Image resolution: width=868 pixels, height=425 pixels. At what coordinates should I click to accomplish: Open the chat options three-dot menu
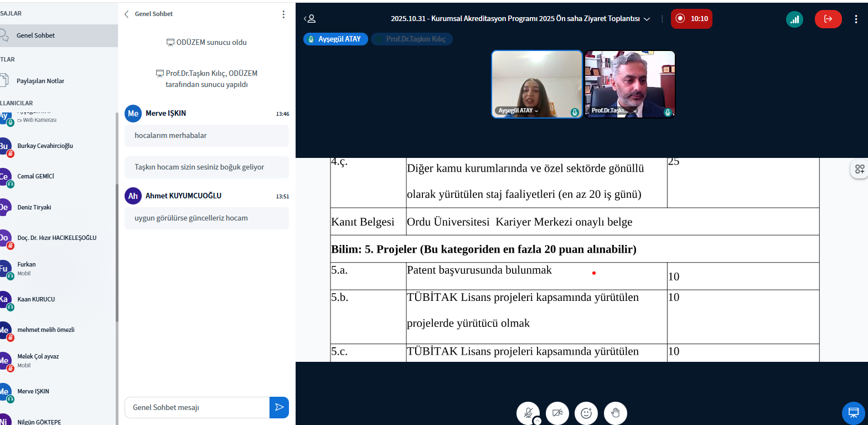tap(283, 14)
